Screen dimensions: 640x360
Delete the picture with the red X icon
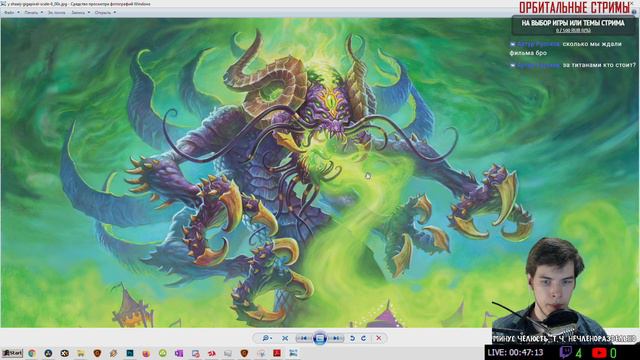[379, 338]
